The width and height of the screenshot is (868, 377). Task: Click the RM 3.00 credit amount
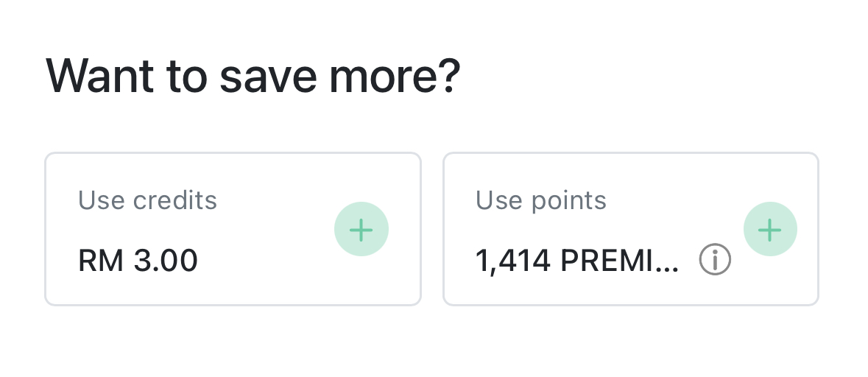pyautogui.click(x=138, y=260)
